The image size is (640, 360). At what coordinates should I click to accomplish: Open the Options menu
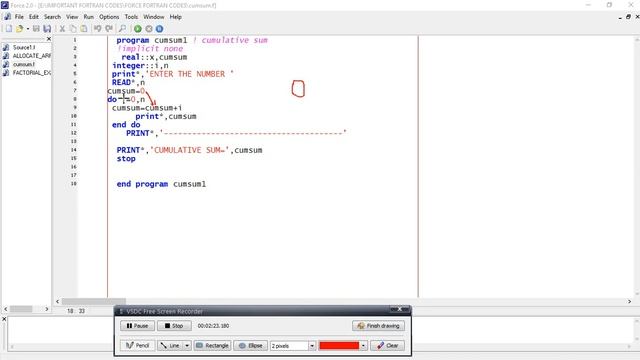point(109,17)
